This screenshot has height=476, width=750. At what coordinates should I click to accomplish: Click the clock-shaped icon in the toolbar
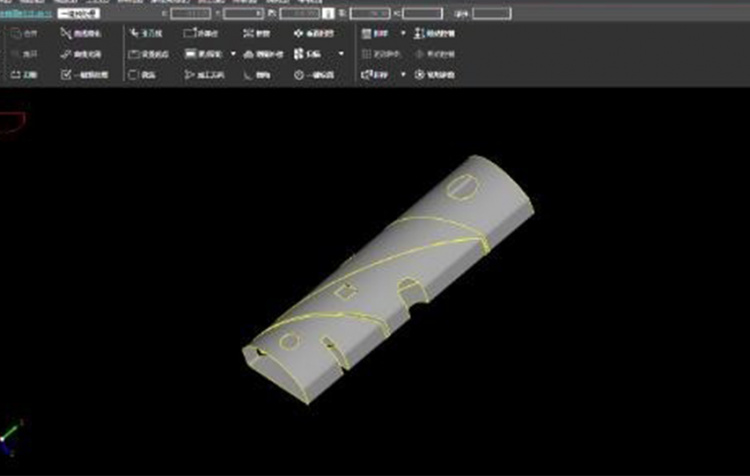(x=299, y=75)
